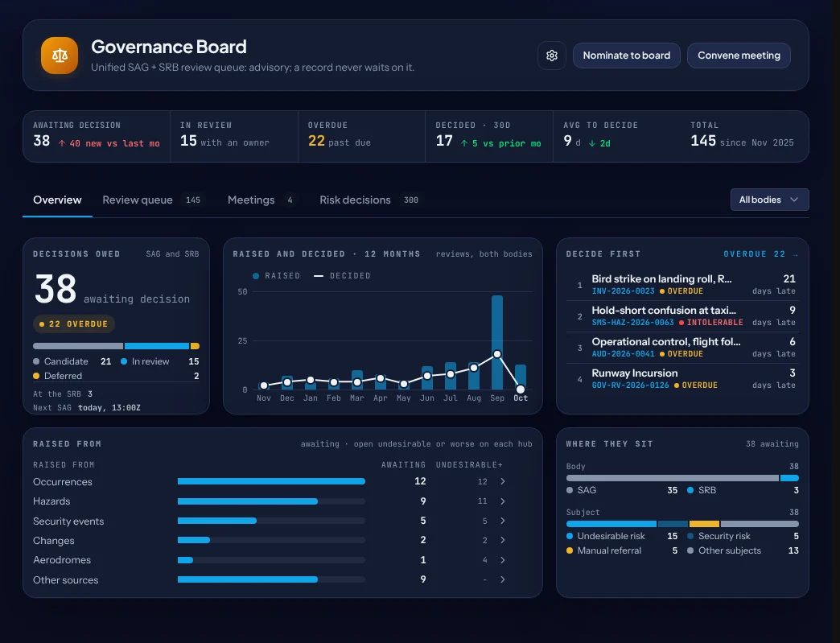Open the All bodies dropdown
The image size is (840, 643).
pyautogui.click(x=769, y=200)
